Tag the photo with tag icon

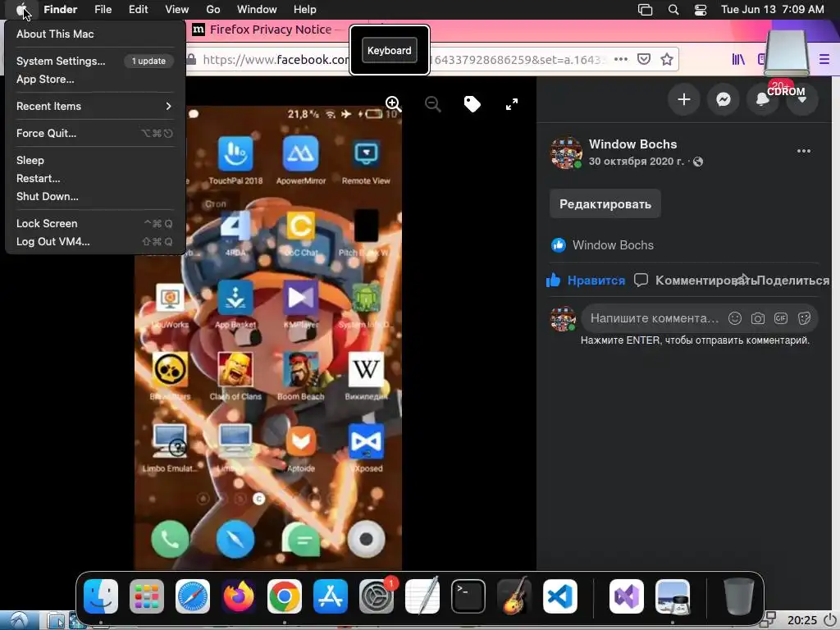click(x=472, y=104)
